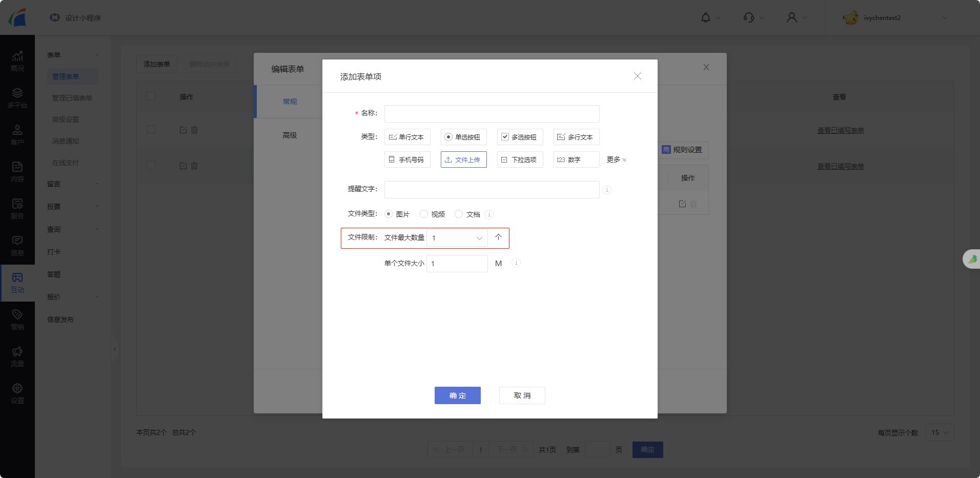Click the 提醒文字 input field
The width and height of the screenshot is (980, 478).
(492, 190)
